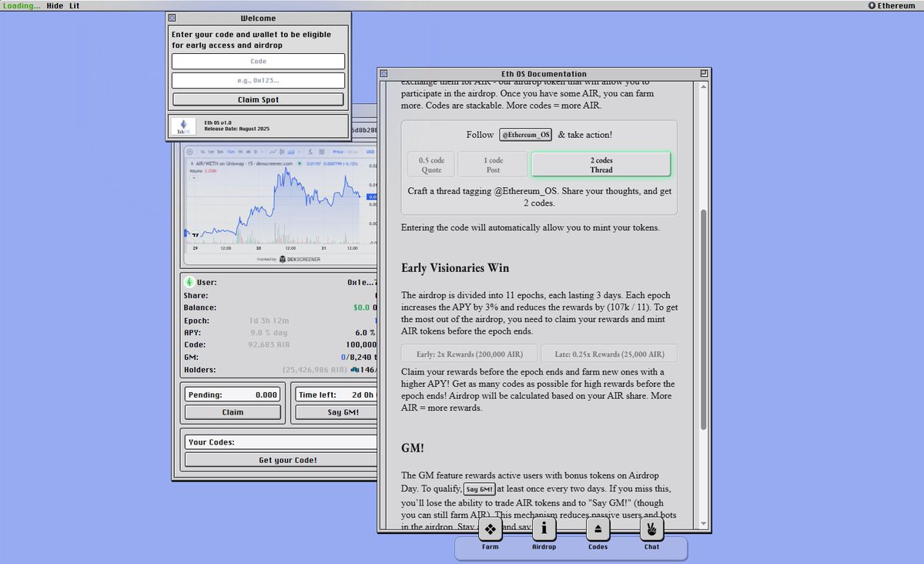Select 1s chart timeframe
The height and width of the screenshot is (564, 924).
pos(203,152)
